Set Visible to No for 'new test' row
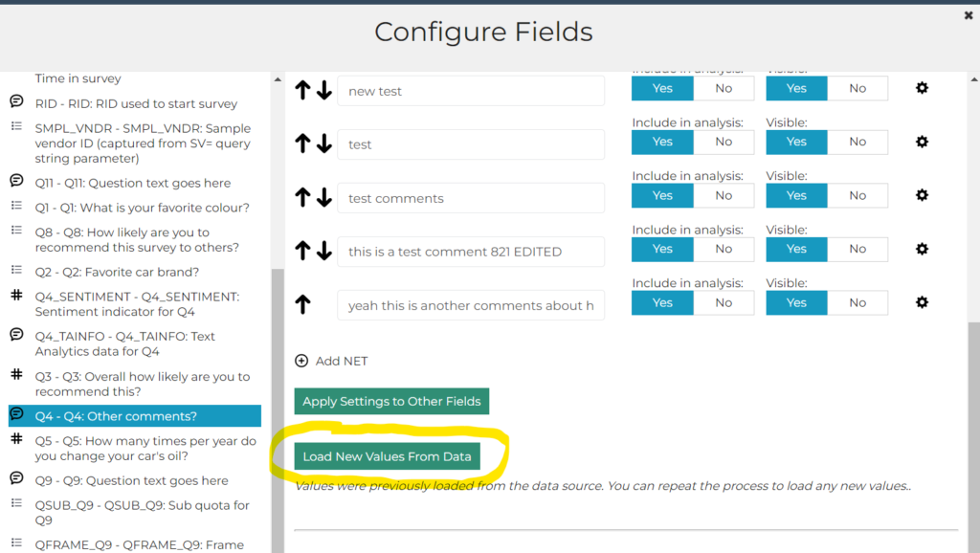 pyautogui.click(x=857, y=88)
